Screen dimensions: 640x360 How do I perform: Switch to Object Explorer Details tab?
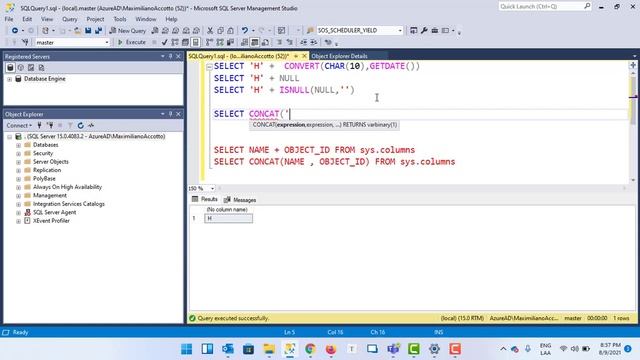tap(339, 56)
